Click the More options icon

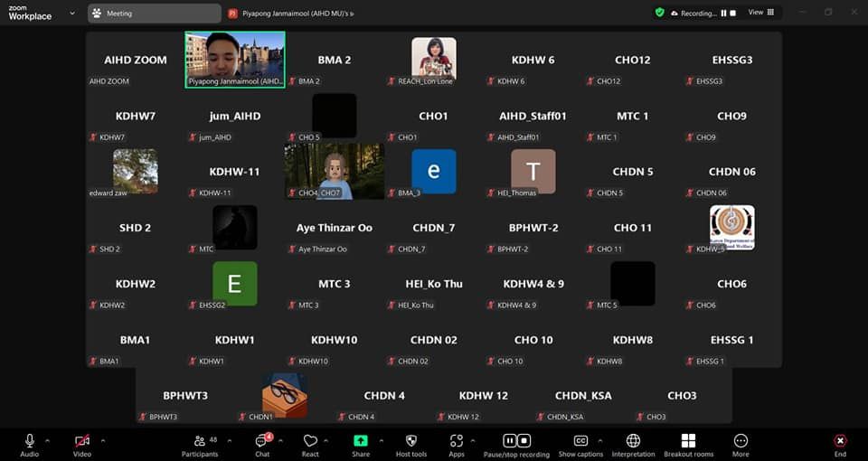(x=741, y=442)
